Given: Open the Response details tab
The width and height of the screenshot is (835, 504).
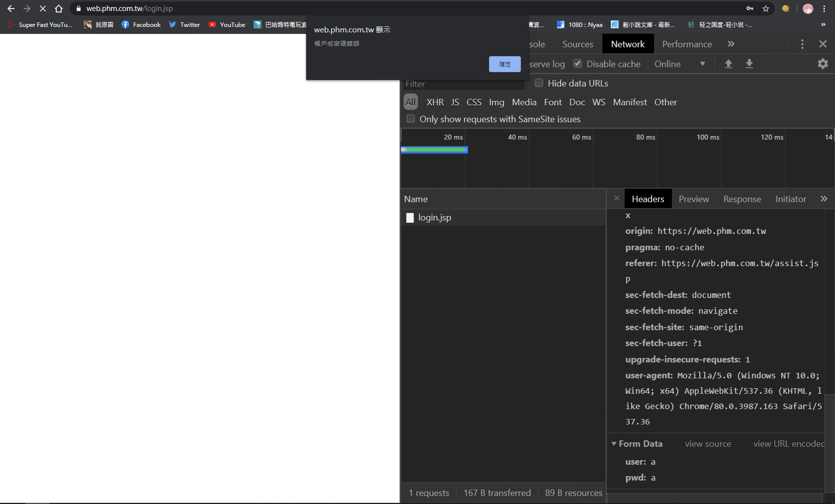Looking at the screenshot, I should coord(742,199).
